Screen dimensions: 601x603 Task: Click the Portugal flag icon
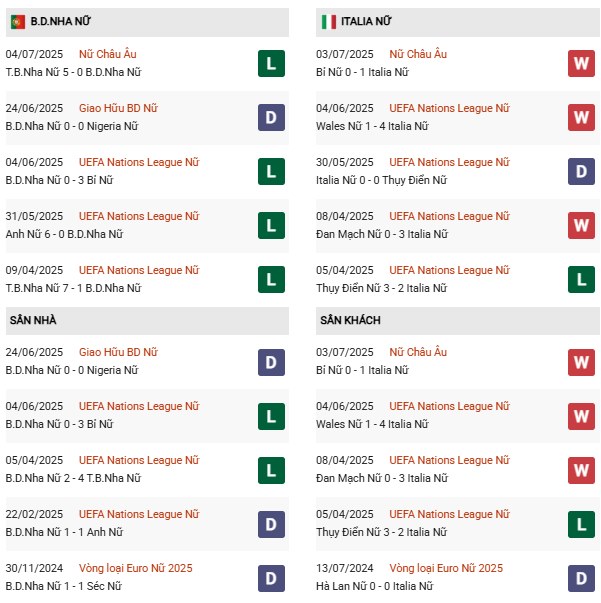click(x=18, y=21)
